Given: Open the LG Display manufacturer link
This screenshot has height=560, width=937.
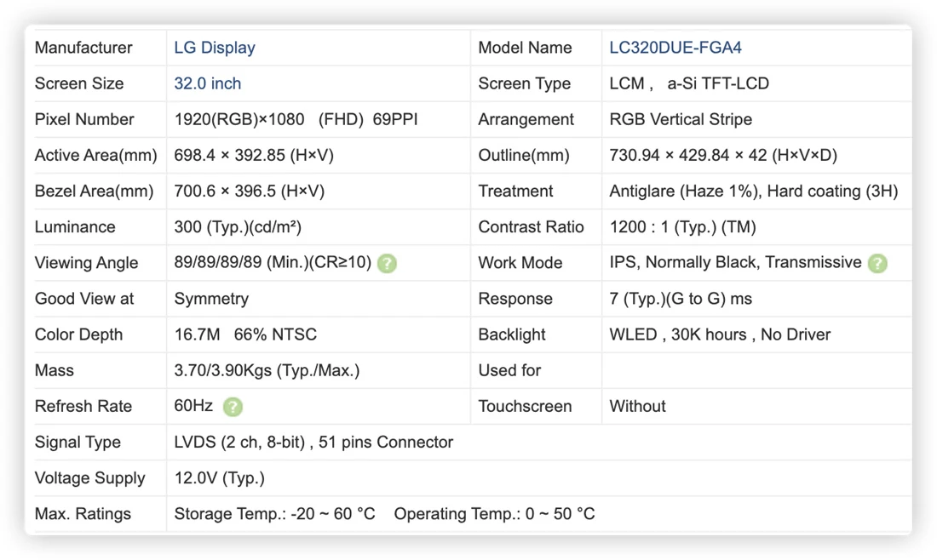Looking at the screenshot, I should point(215,48).
